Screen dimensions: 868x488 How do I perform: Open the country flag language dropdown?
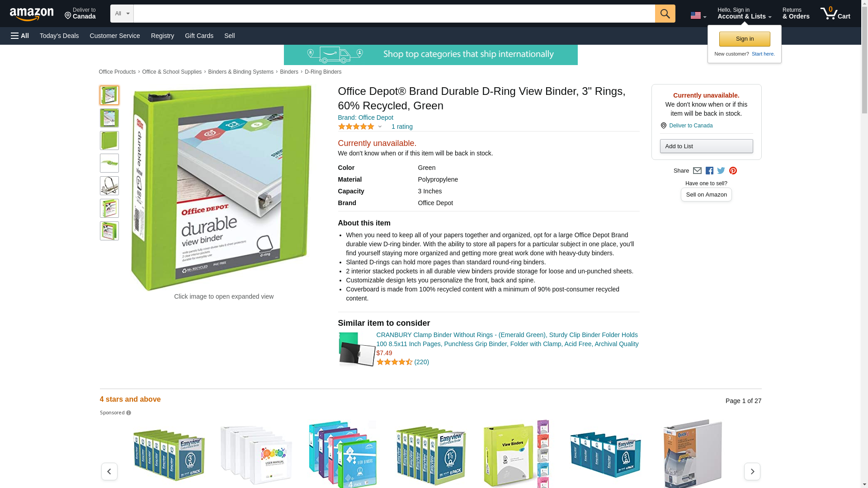(x=698, y=15)
